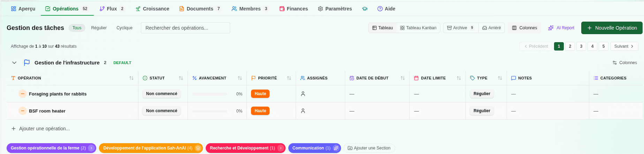This screenshot has height=154, width=644.
Task: Switch to Tableau Kanban view
Action: click(418, 28)
